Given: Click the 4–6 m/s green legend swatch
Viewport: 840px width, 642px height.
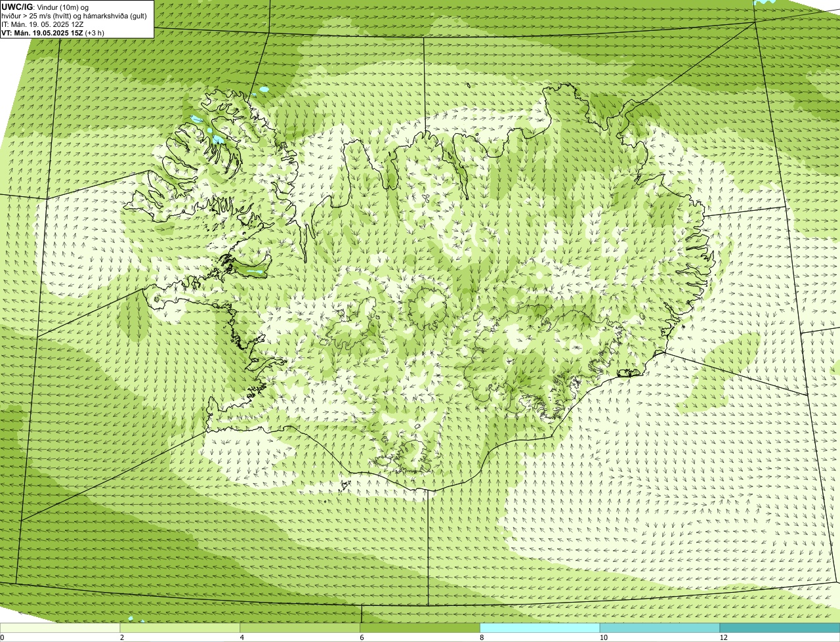Looking at the screenshot, I should tap(301, 628).
